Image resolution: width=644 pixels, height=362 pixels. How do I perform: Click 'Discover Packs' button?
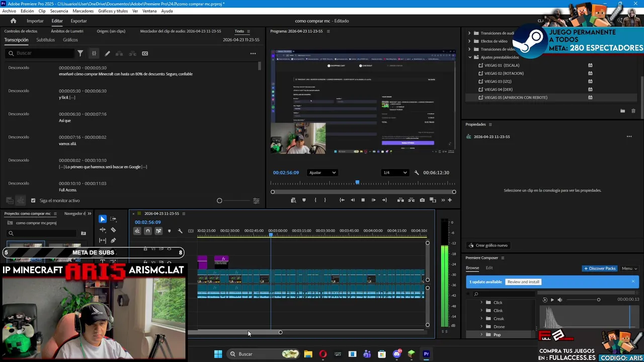coord(599,268)
